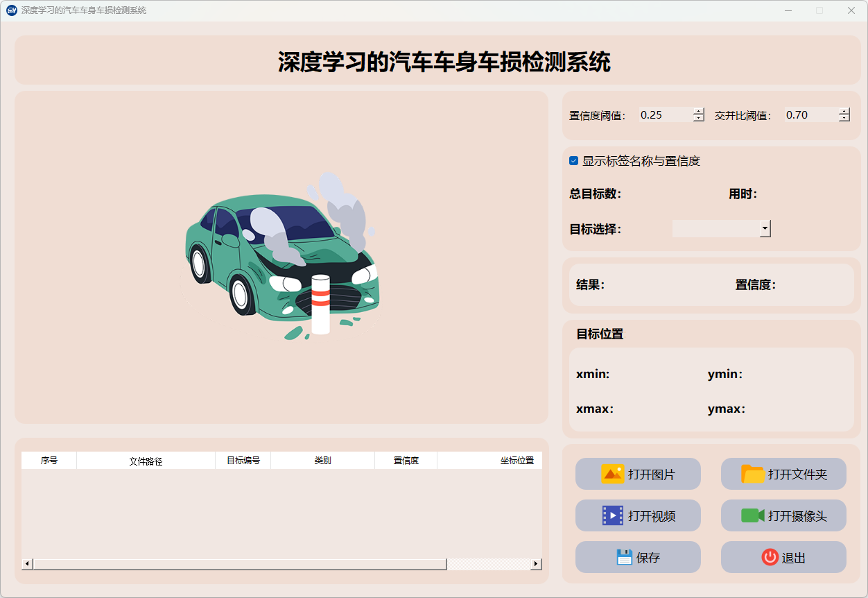Increase the 置信度阈值 value with up arrow
Image resolution: width=868 pixels, height=598 pixels.
pos(698,112)
